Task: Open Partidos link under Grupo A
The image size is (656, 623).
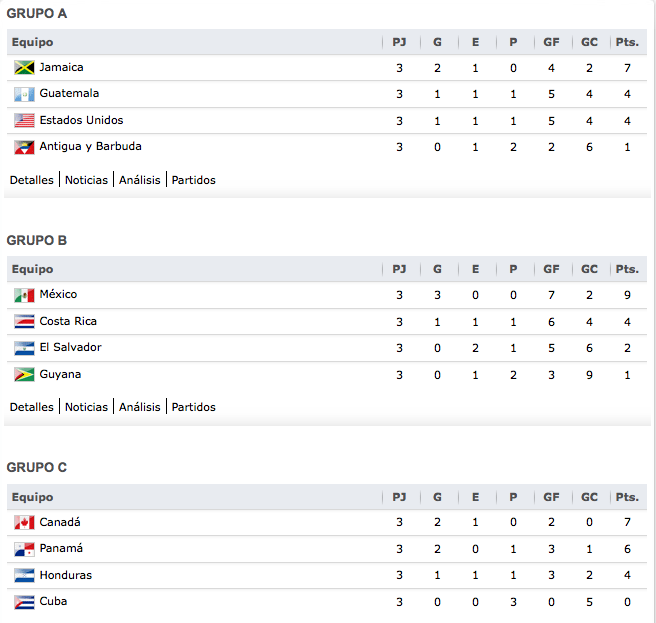Action: [194, 180]
